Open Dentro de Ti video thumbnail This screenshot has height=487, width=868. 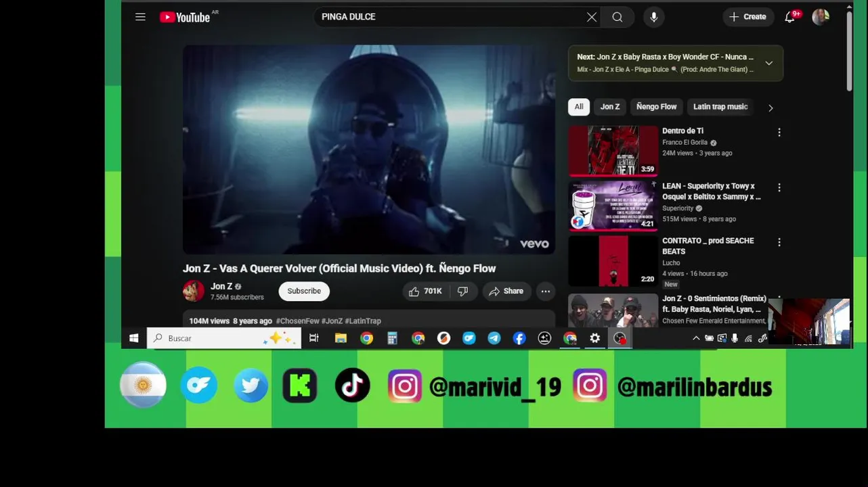[x=613, y=151]
